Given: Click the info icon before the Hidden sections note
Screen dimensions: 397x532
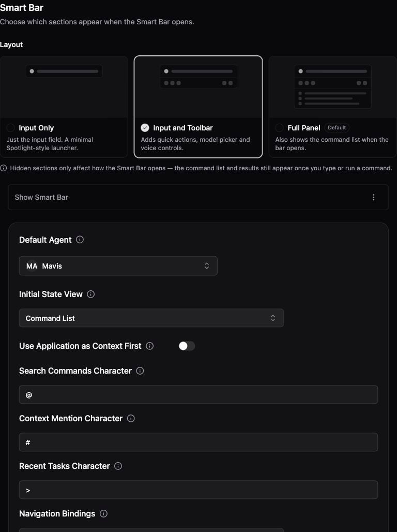Looking at the screenshot, I should [4, 168].
